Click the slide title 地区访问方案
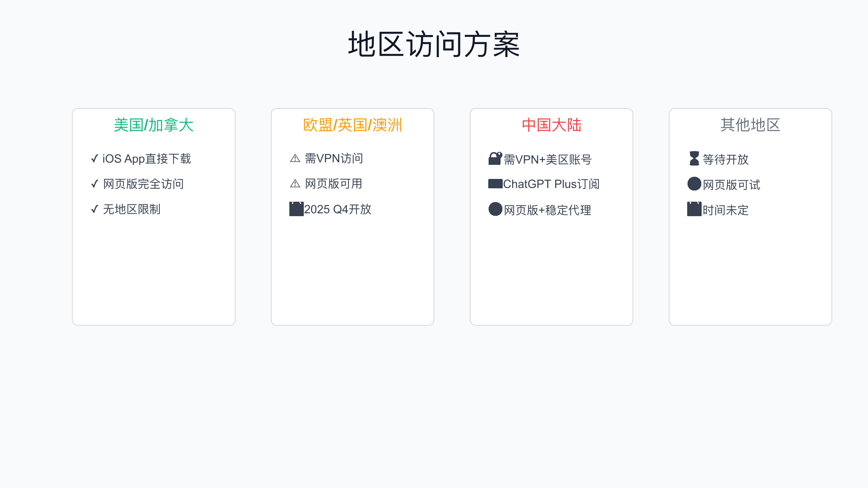This screenshot has height=488, width=868. click(x=434, y=44)
